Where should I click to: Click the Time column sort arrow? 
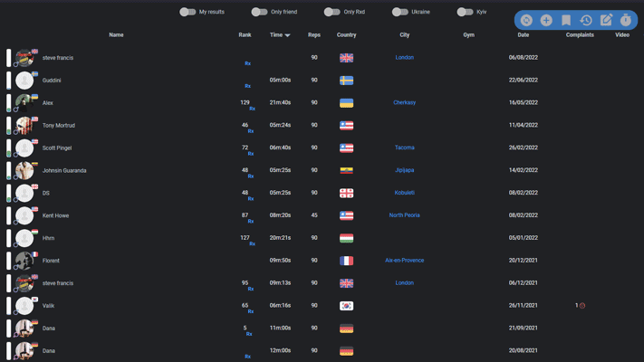287,35
